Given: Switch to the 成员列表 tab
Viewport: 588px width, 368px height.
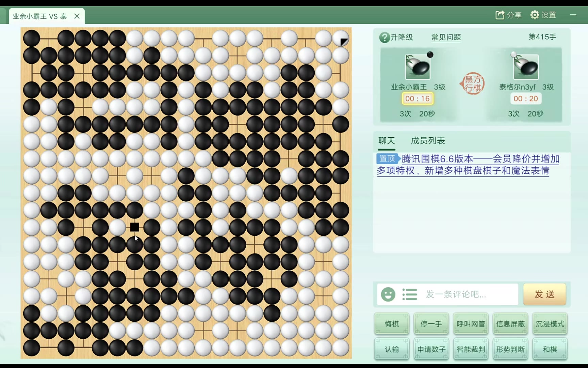Looking at the screenshot, I should [x=428, y=141].
